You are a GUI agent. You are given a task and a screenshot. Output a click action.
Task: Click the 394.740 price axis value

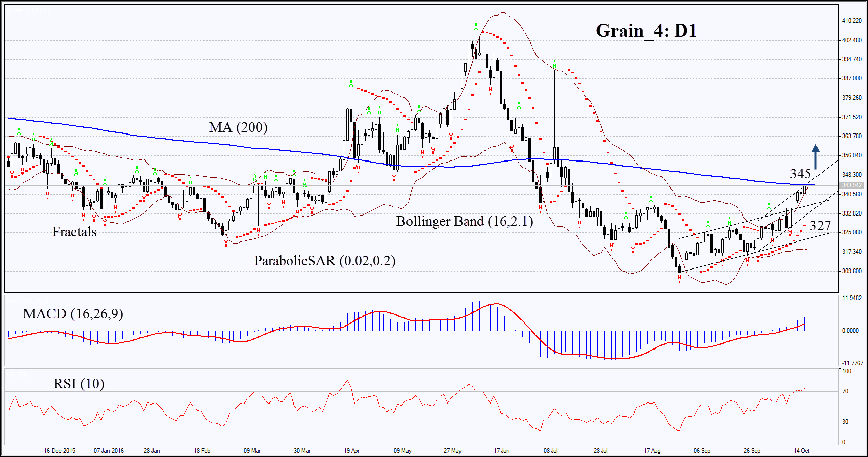(x=852, y=59)
